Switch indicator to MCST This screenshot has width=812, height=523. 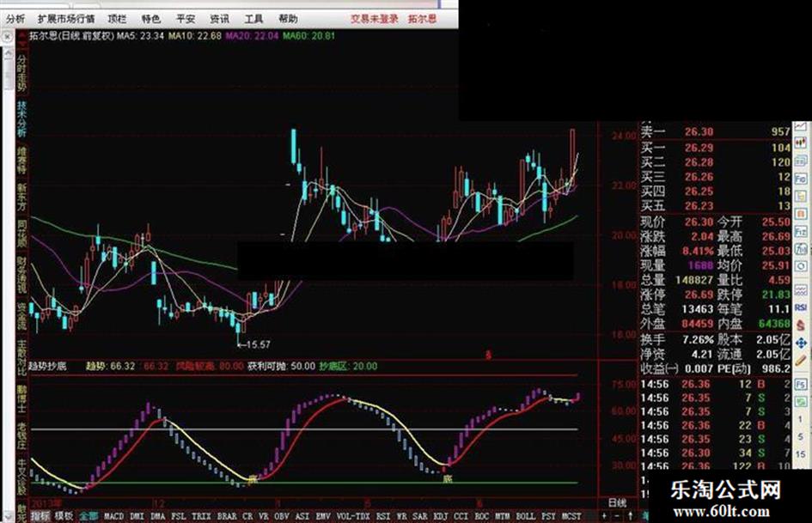pyautogui.click(x=571, y=516)
